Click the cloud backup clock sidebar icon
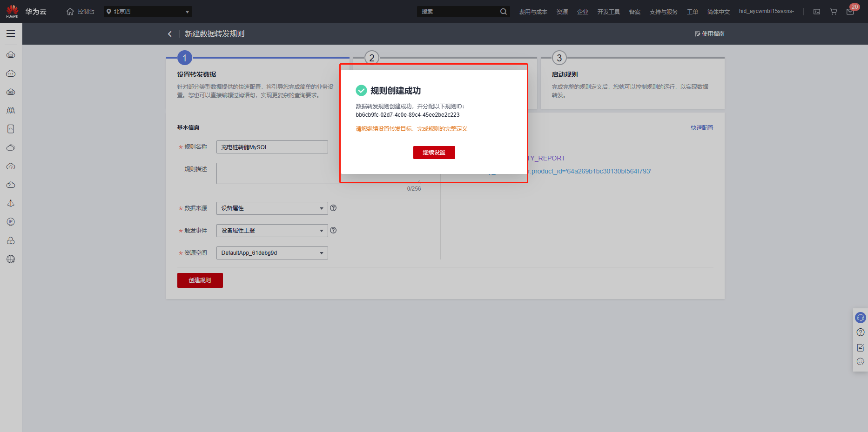Image resolution: width=868 pixels, height=432 pixels. (11, 185)
